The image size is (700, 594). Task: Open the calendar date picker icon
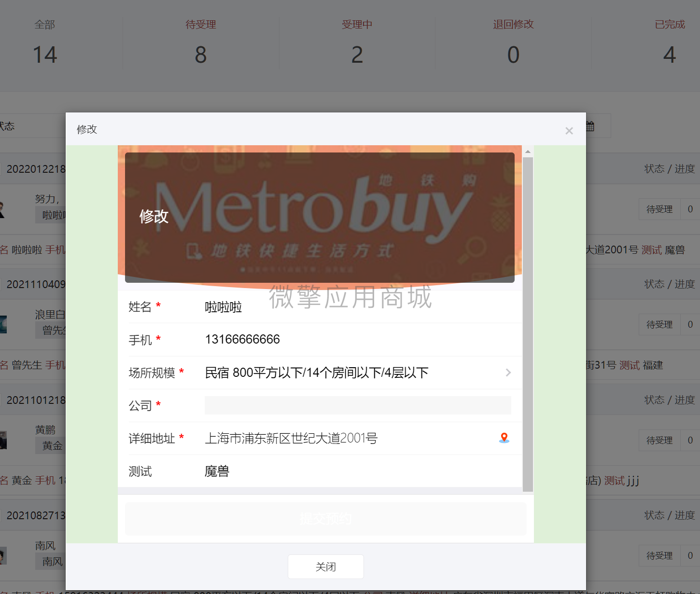coord(590,126)
